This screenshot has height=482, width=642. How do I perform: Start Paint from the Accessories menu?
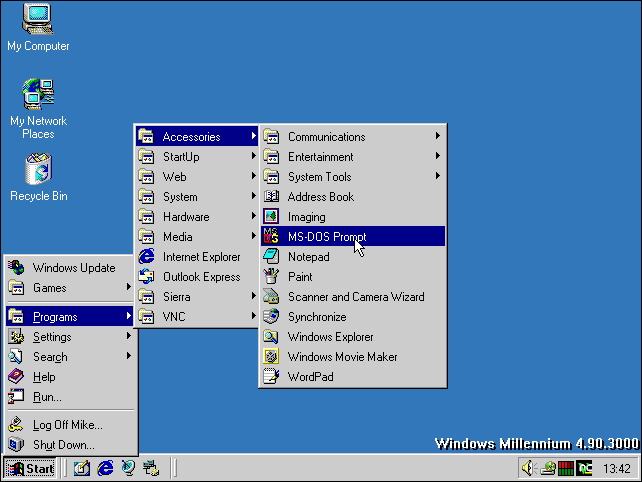353,276
